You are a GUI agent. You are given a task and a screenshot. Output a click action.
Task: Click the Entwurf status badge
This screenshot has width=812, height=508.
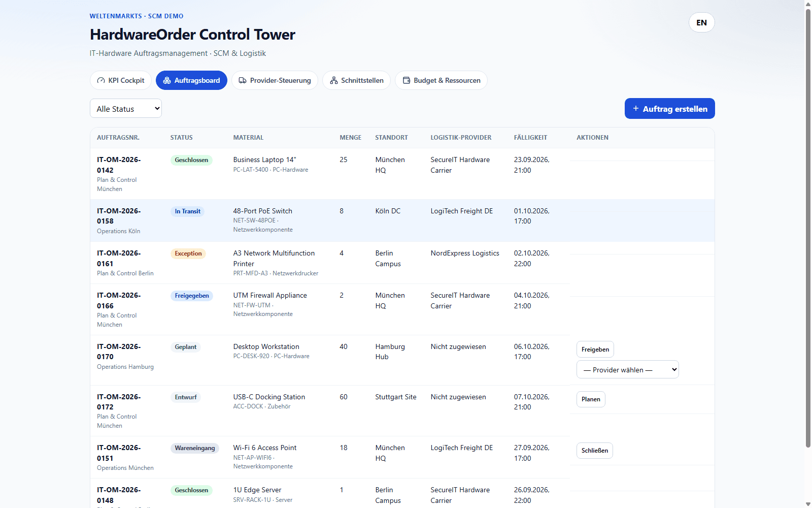186,397
